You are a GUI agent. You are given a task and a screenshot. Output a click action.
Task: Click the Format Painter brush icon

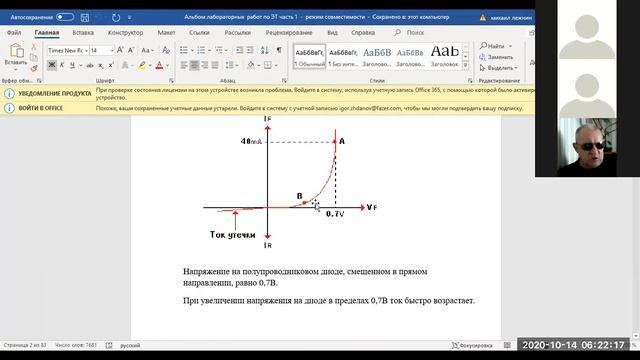click(x=34, y=68)
